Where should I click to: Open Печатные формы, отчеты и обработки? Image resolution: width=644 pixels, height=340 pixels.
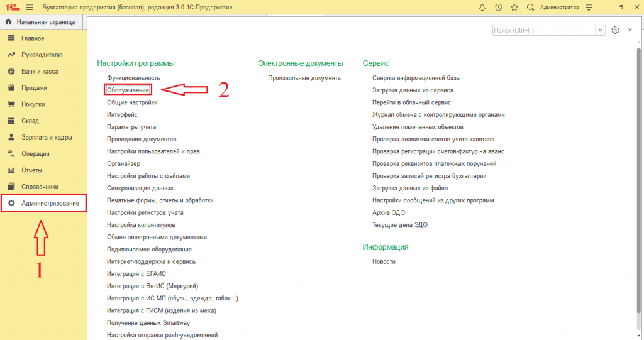coord(160,200)
